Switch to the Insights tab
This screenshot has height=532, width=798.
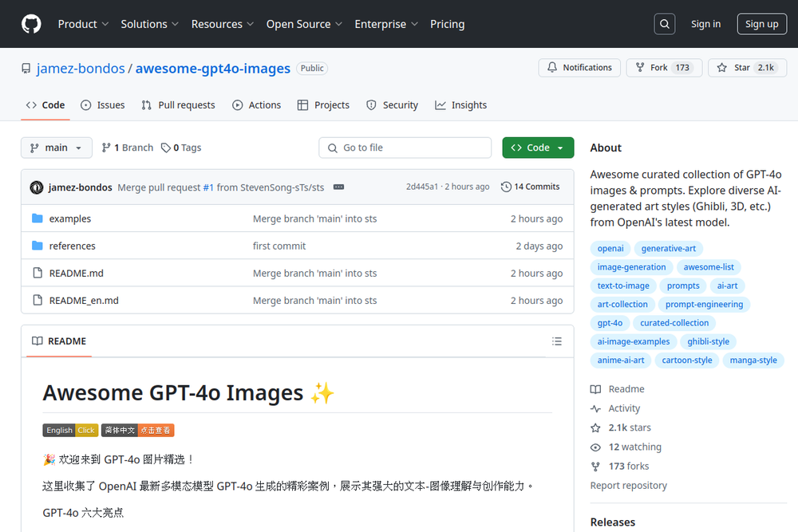click(460, 104)
